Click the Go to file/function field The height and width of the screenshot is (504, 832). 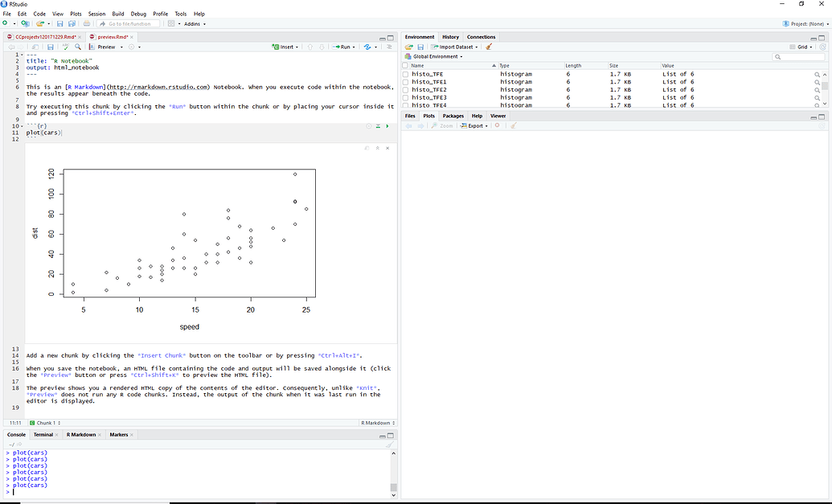point(129,24)
